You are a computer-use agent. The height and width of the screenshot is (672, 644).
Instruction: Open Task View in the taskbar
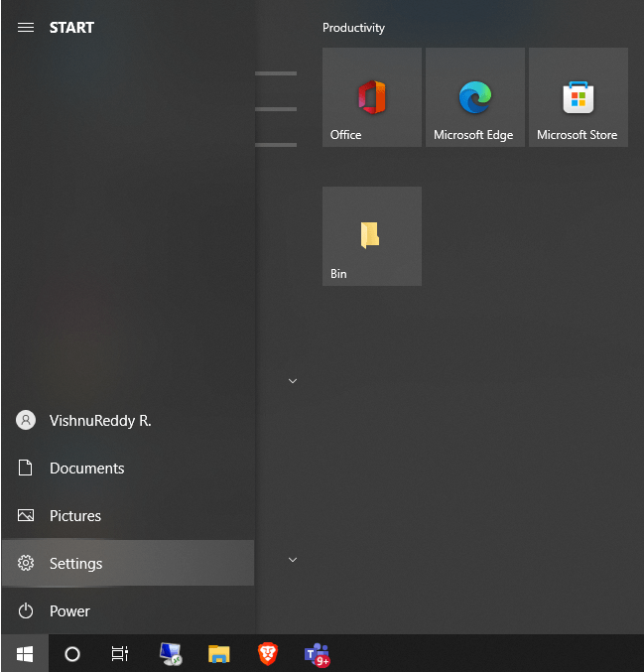click(x=119, y=654)
